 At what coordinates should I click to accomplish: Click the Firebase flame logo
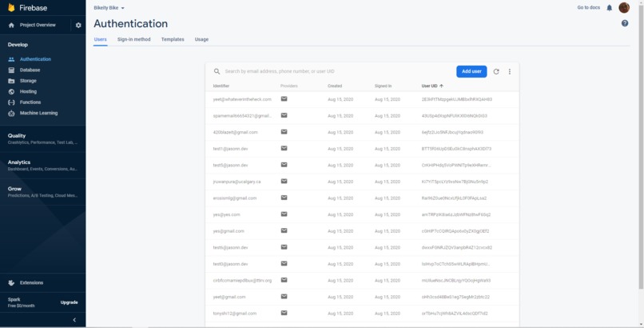[x=11, y=8]
